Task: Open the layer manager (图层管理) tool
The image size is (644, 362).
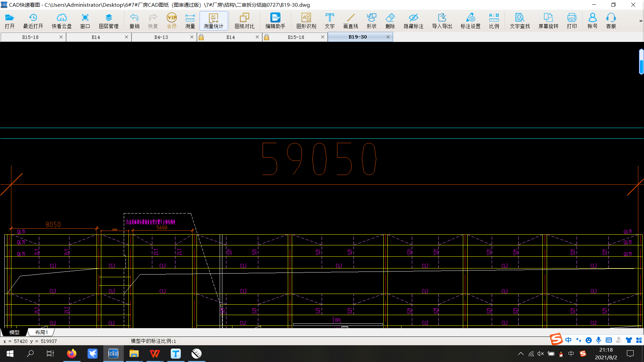Action: 108,21
